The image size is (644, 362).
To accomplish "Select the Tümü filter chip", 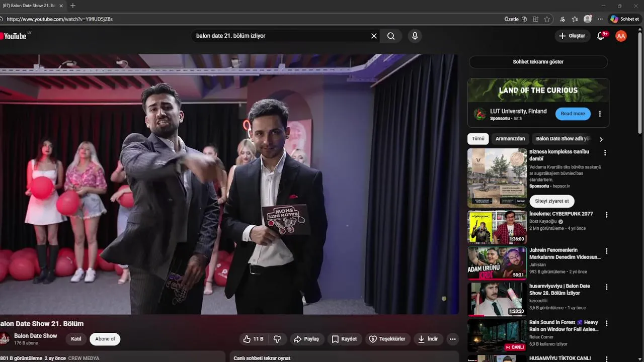I will (478, 139).
